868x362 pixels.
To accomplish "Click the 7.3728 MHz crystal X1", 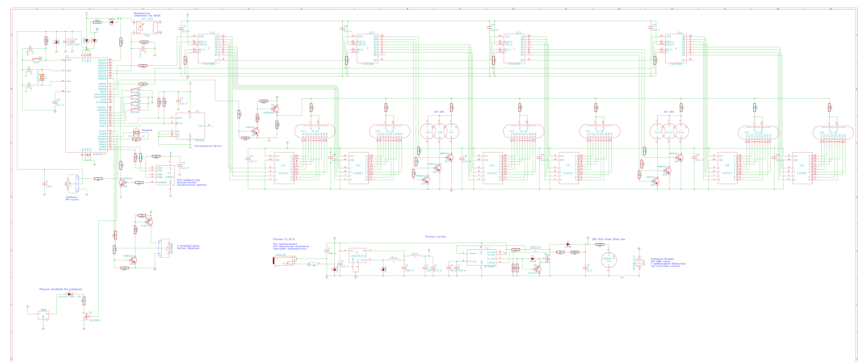I will click(42, 77).
